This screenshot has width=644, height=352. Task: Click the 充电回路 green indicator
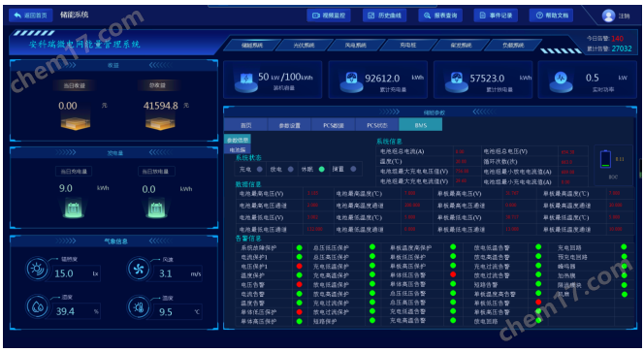tap(624, 247)
